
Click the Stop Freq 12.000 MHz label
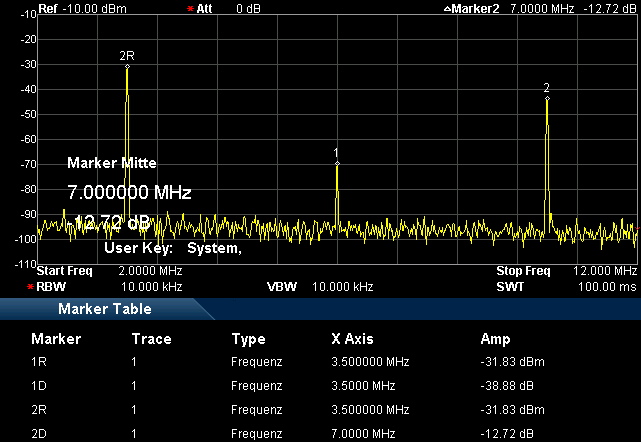(x=565, y=271)
